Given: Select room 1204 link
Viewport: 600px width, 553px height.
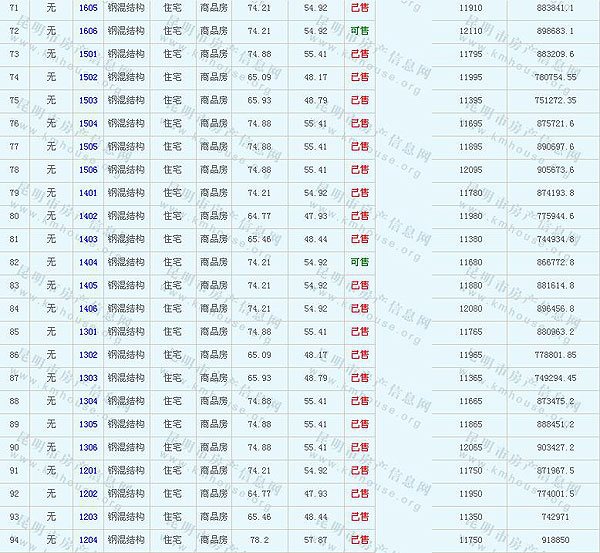Looking at the screenshot, I should point(88,540).
